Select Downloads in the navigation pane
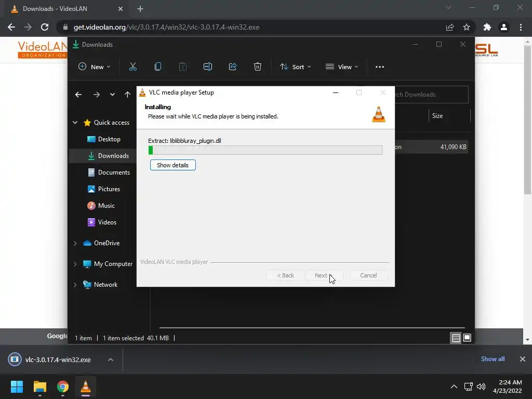Image resolution: width=532 pixels, height=399 pixels. point(108,156)
